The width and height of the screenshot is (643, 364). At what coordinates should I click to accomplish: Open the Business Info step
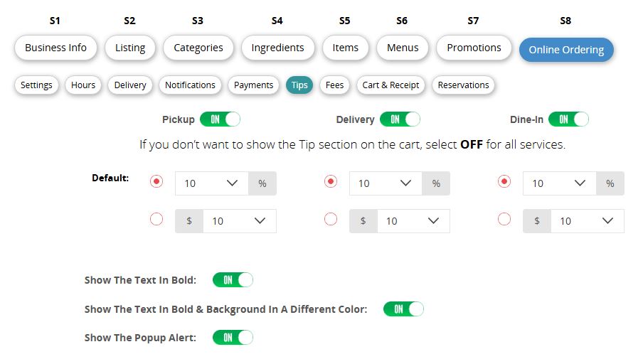point(55,48)
